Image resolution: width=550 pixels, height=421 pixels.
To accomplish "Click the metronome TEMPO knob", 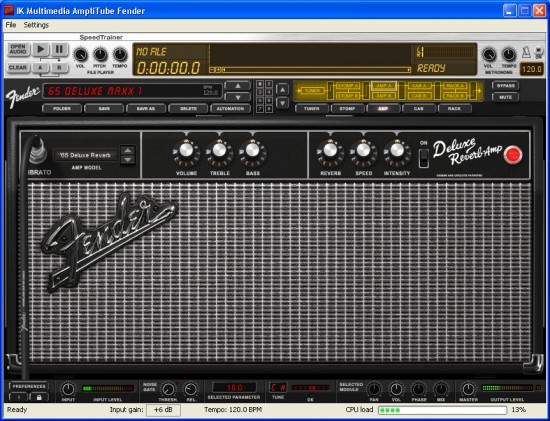I will (x=509, y=55).
